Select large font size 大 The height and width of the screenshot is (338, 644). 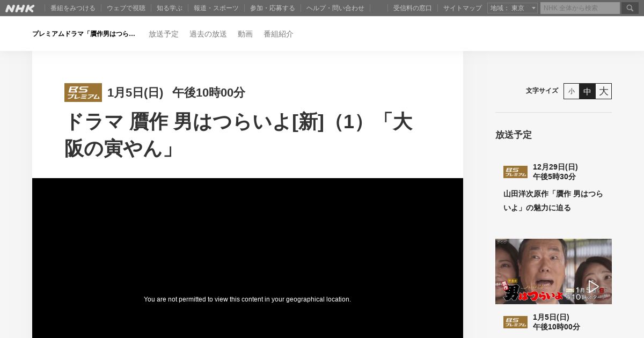pyautogui.click(x=603, y=91)
